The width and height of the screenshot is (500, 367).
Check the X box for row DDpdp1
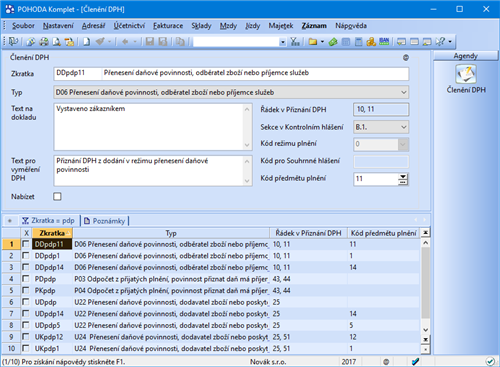pyautogui.click(x=26, y=256)
